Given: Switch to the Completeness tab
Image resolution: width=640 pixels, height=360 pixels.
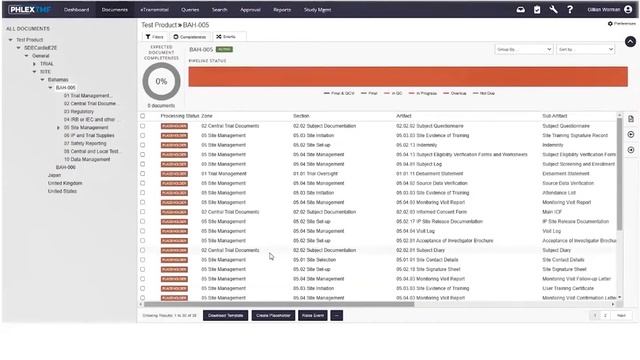Looking at the screenshot, I should 189,37.
